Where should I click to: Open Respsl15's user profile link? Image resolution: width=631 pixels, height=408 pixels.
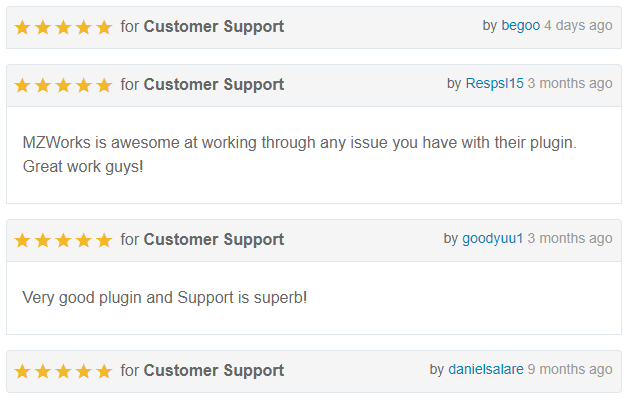[494, 83]
